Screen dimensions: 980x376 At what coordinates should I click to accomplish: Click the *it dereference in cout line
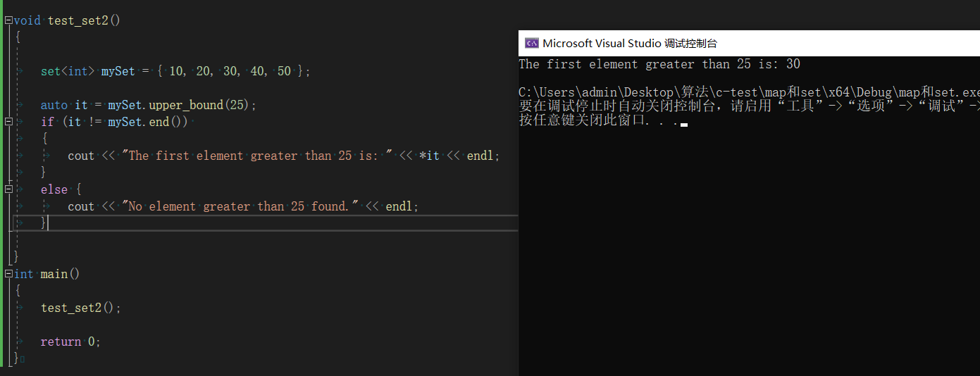click(430, 156)
